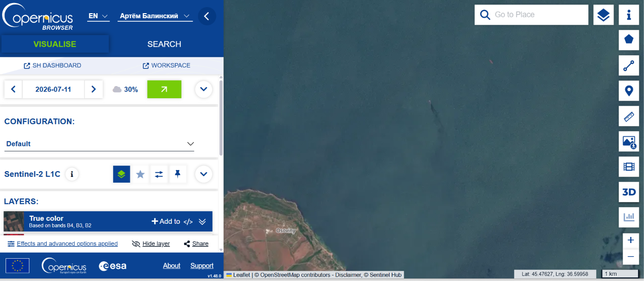
Task: Click Hide layer
Action: pos(150,244)
